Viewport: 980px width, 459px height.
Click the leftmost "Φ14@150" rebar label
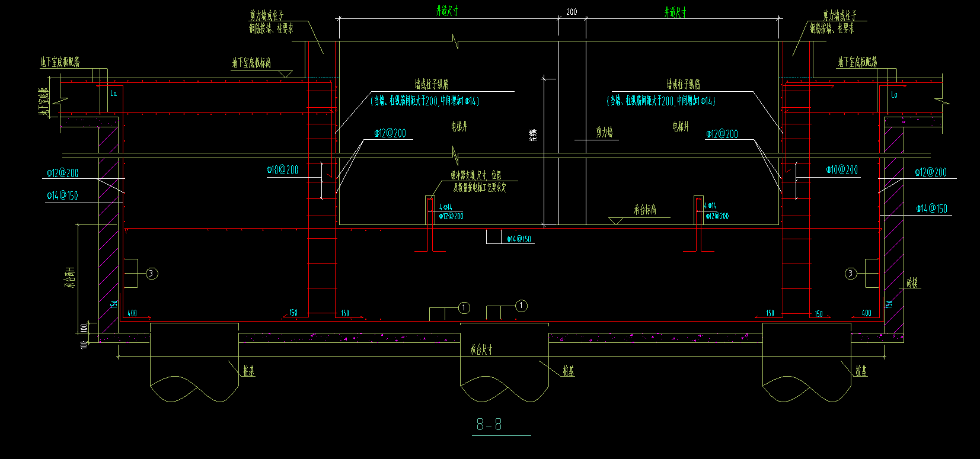coord(62,195)
